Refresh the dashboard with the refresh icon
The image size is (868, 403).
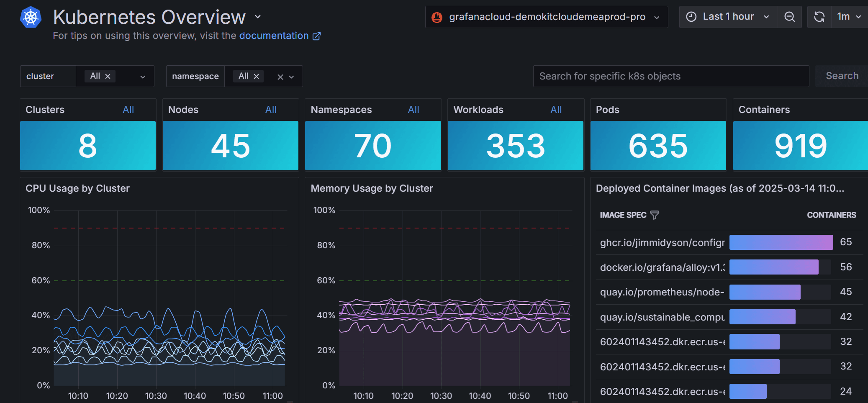click(x=819, y=17)
